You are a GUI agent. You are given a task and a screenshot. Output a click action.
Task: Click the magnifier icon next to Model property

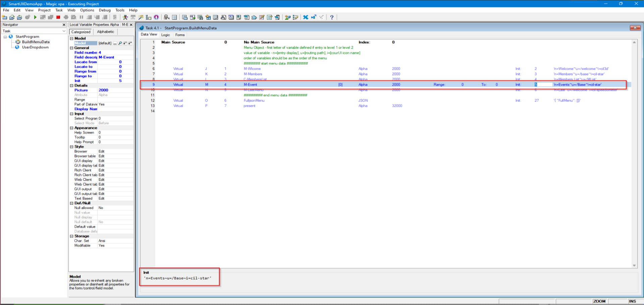[120, 43]
